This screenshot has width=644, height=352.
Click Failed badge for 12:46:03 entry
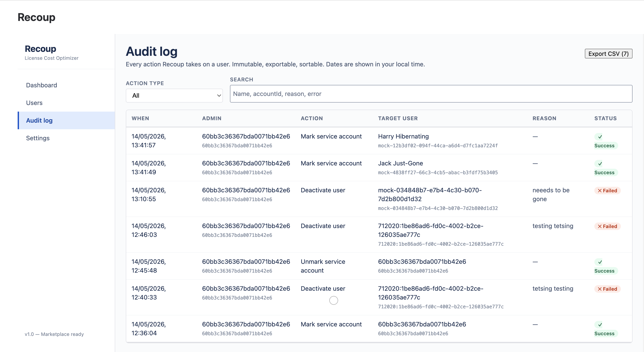(x=607, y=226)
